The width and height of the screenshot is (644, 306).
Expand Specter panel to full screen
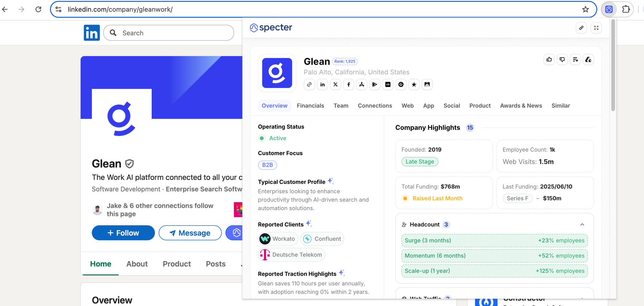[596, 28]
